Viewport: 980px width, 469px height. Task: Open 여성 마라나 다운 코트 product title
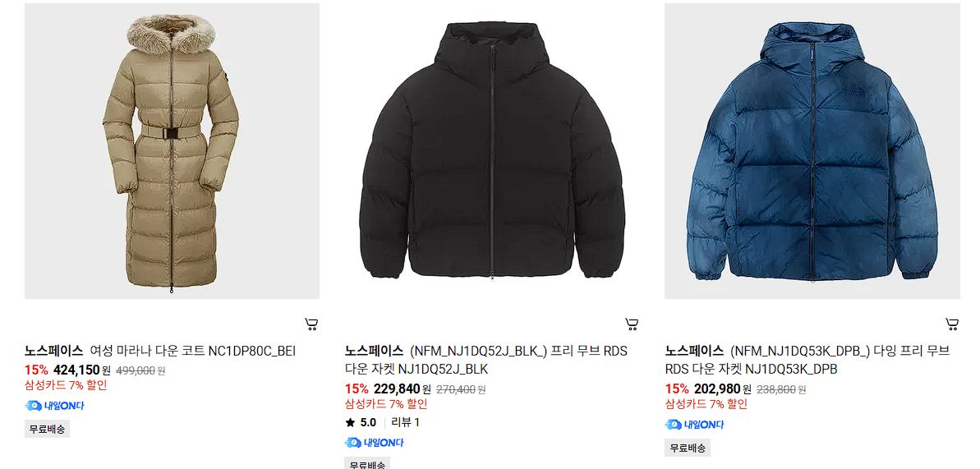pos(192,351)
